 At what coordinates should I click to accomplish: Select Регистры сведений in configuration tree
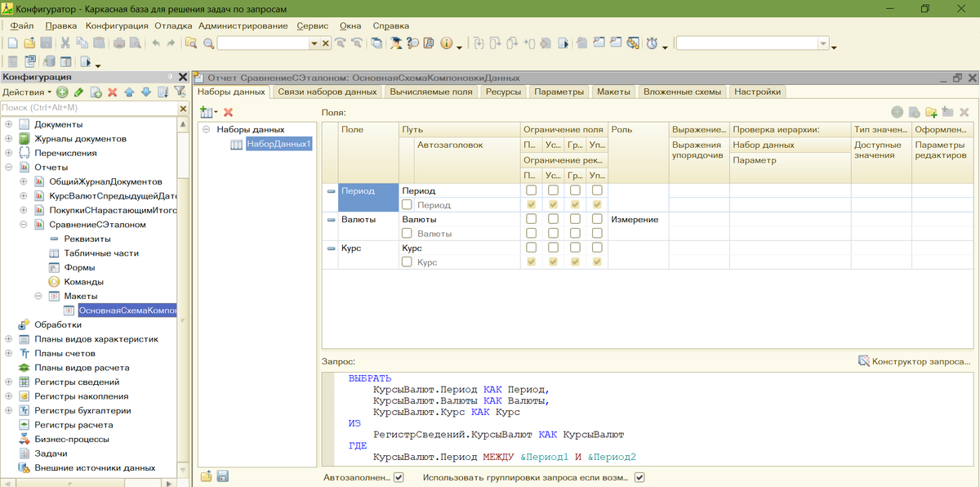pos(77,382)
